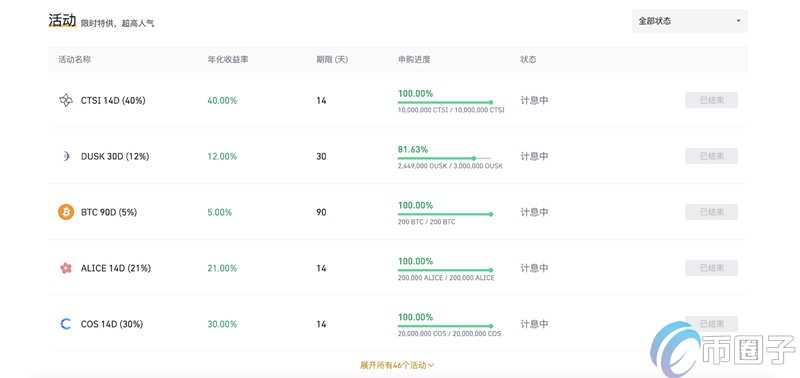Viewport: 800px width, 378px height.
Task: Click the 年化收益率 column header
Action: pos(228,60)
